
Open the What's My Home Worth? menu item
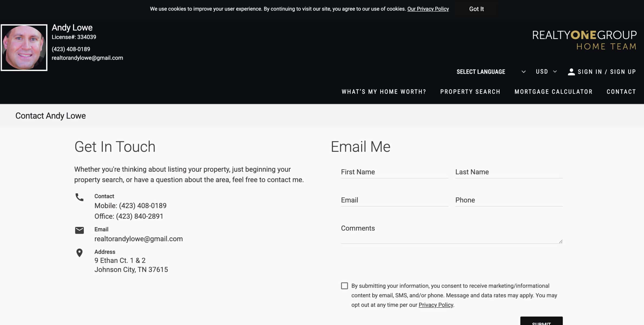tap(384, 92)
